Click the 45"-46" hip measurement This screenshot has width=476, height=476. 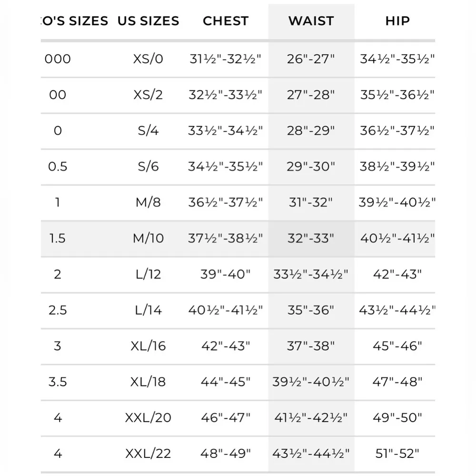coord(397,346)
